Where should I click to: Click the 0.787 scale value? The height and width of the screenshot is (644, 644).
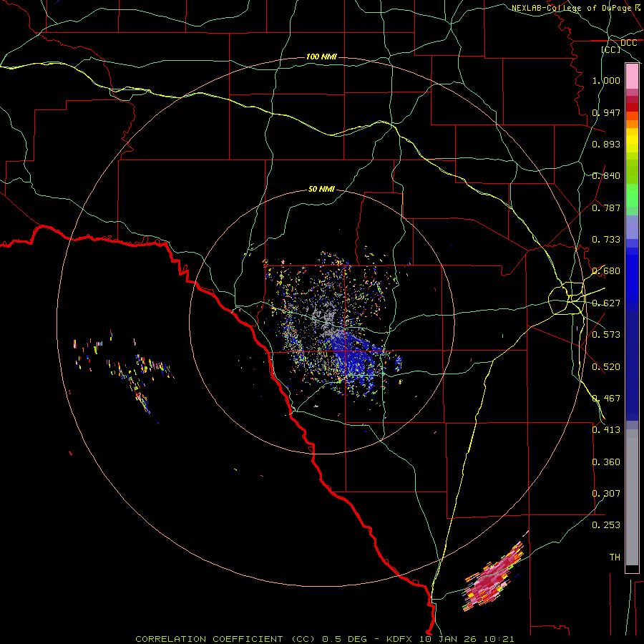(606, 208)
